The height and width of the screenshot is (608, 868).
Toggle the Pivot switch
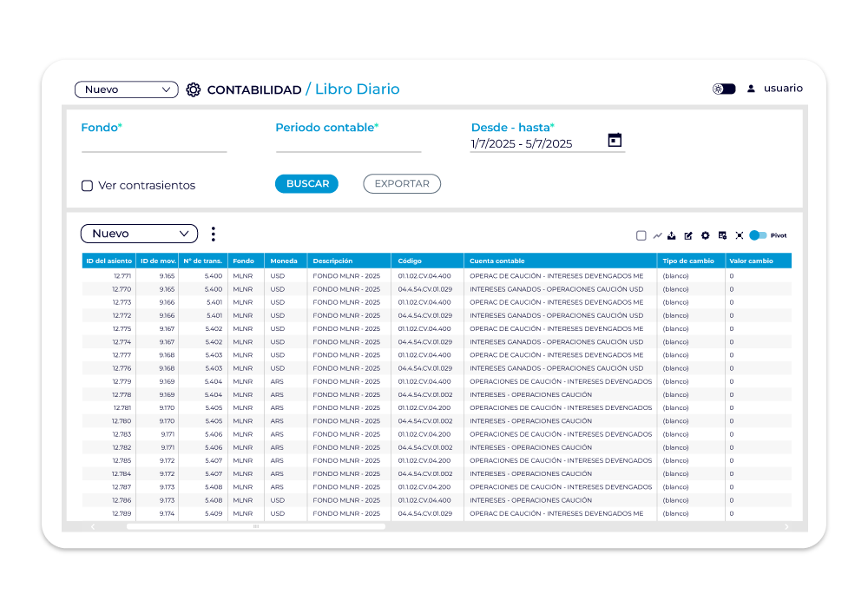pyautogui.click(x=758, y=235)
